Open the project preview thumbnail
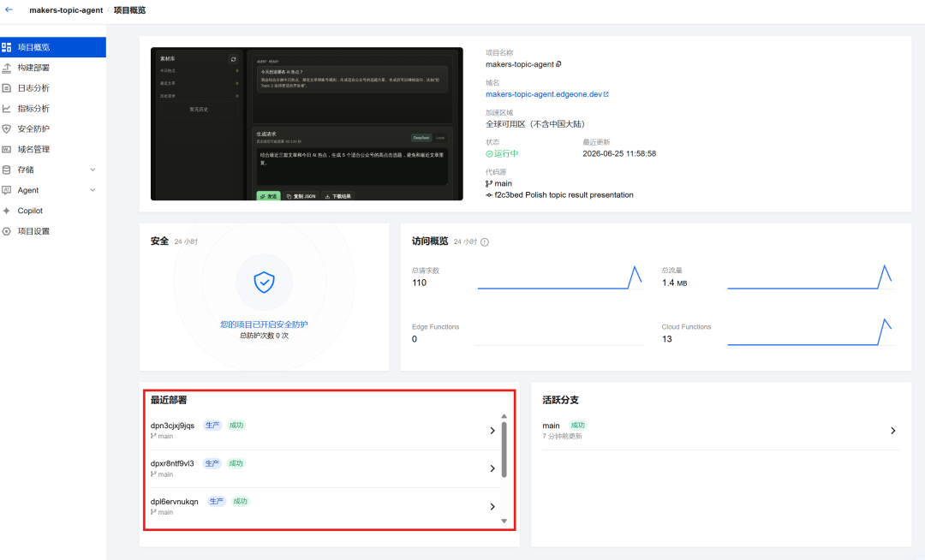 [x=307, y=124]
